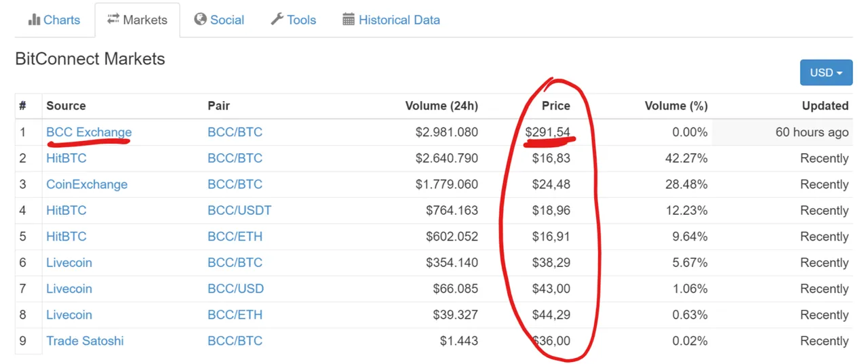Go to the Historical Data tab
Screen dimensions: 868x364
click(391, 20)
